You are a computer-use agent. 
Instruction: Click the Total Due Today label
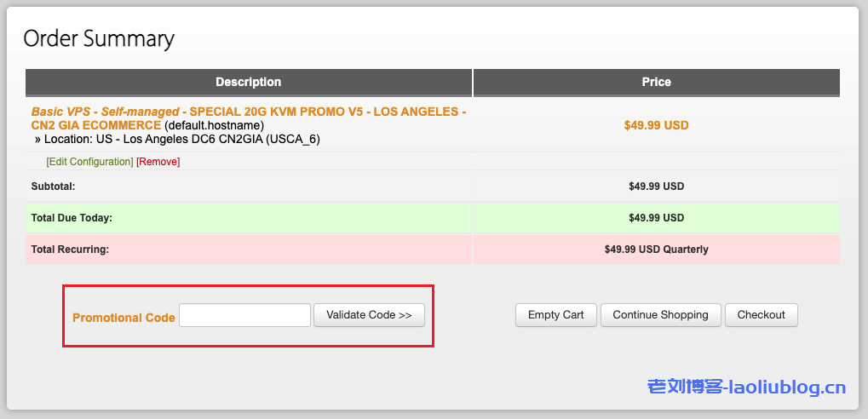(72, 218)
